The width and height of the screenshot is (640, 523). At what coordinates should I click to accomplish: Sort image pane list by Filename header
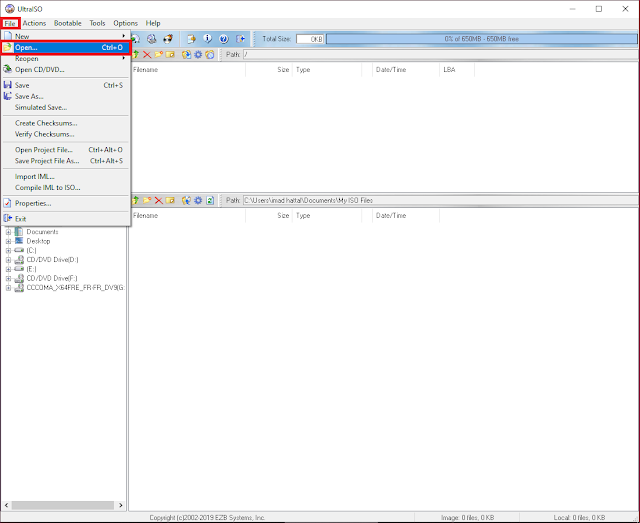click(188, 69)
